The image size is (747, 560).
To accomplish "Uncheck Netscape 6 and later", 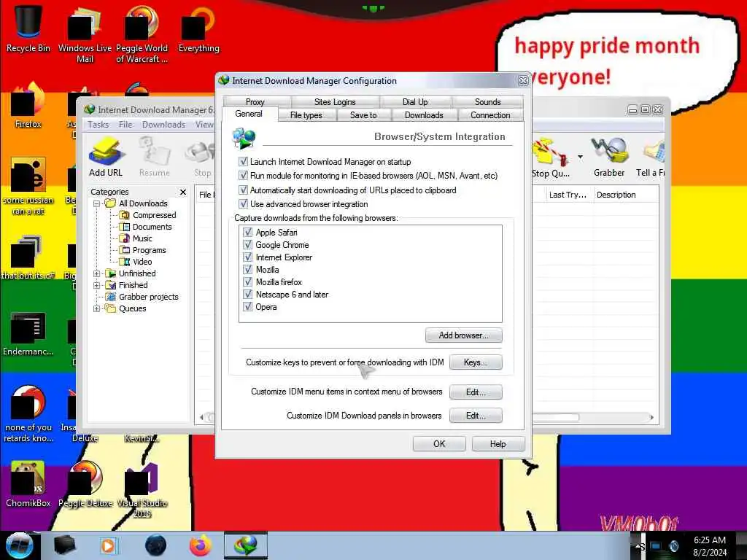I will [x=248, y=295].
